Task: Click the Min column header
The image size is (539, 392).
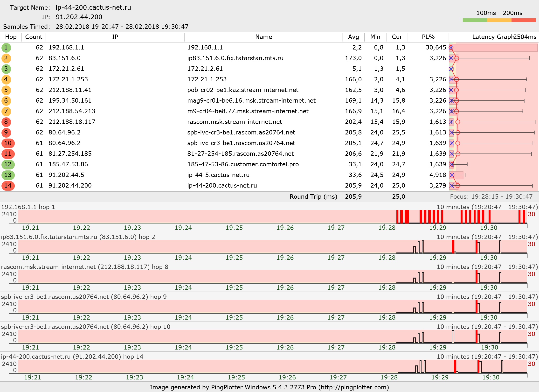Action: 375,37
